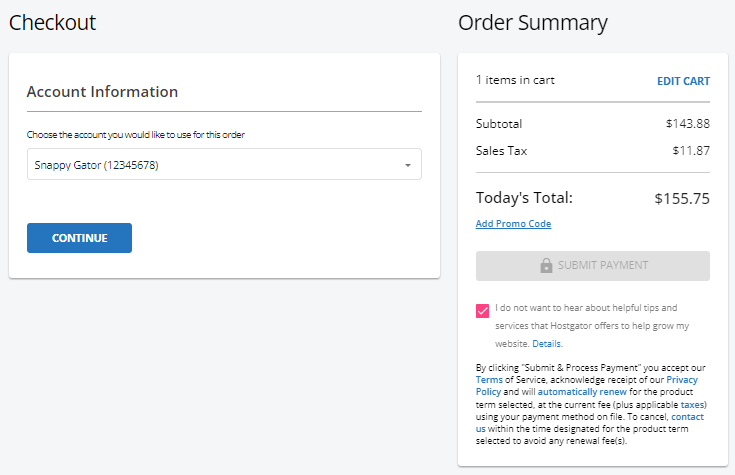Follow the contact us link to cancel
The height and width of the screenshot is (475, 735).
[689, 416]
